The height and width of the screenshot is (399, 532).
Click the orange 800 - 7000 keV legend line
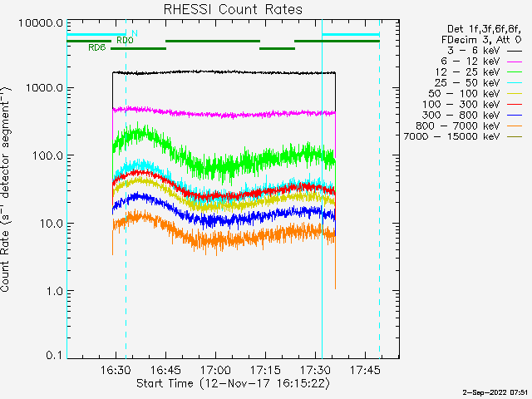pyautogui.click(x=515, y=126)
